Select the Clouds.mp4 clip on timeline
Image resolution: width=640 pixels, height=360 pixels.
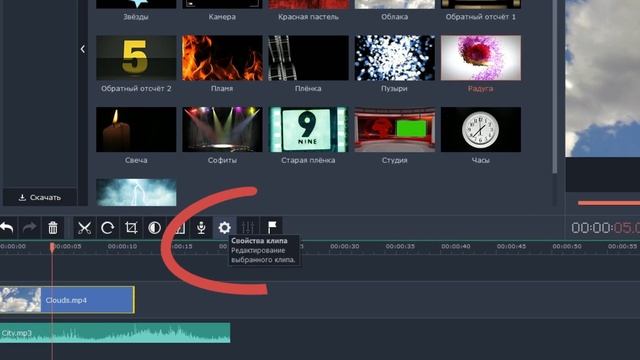[x=67, y=300]
